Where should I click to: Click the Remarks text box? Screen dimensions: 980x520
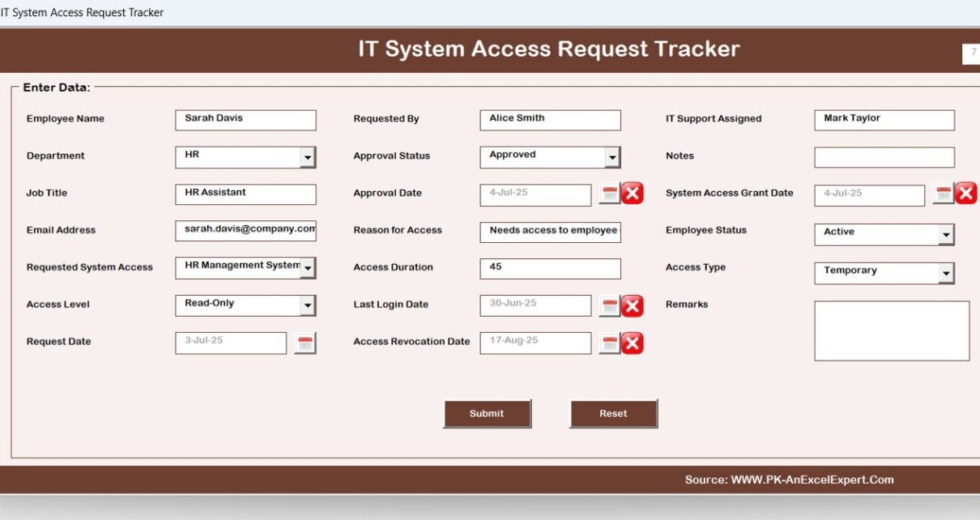pos(892,330)
